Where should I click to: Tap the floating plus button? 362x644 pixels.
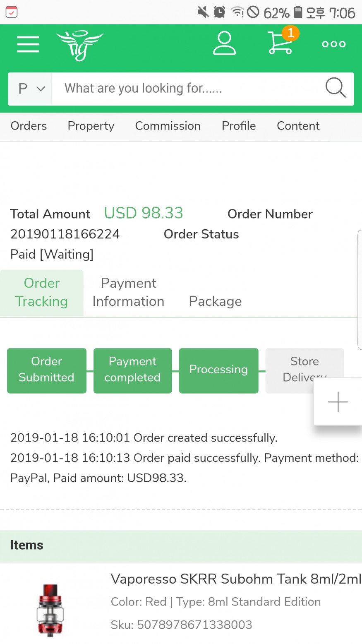tap(338, 401)
